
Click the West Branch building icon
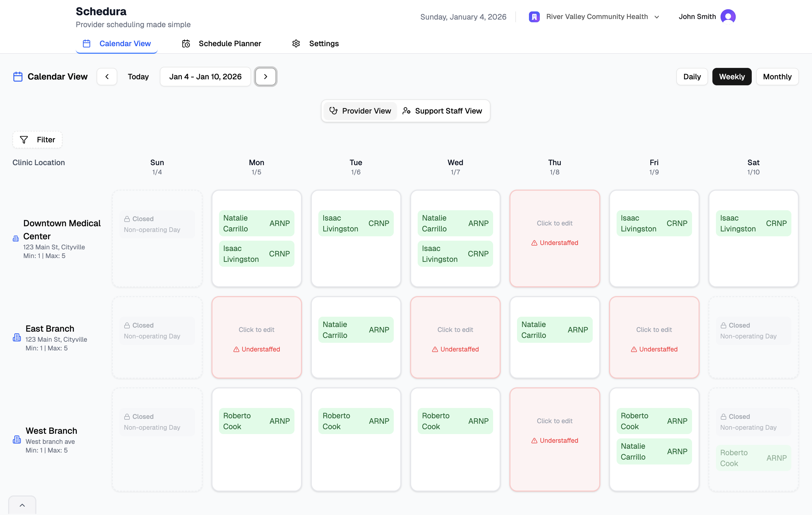pyautogui.click(x=17, y=439)
